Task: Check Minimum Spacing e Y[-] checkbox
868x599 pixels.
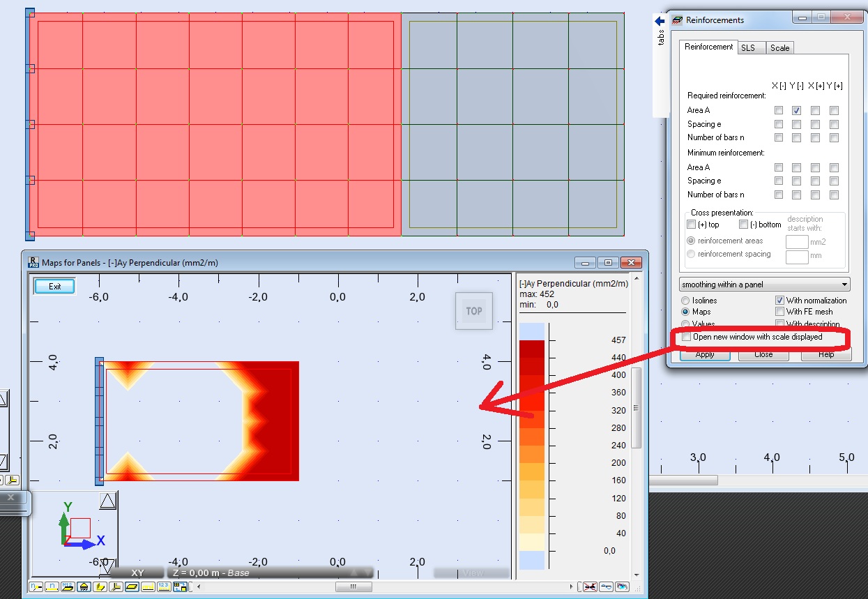Action: 797,181
